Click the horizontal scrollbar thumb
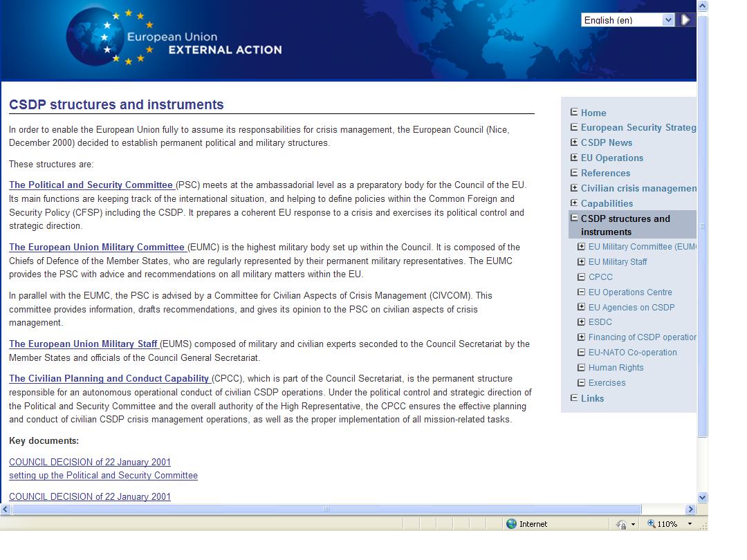 (326, 510)
